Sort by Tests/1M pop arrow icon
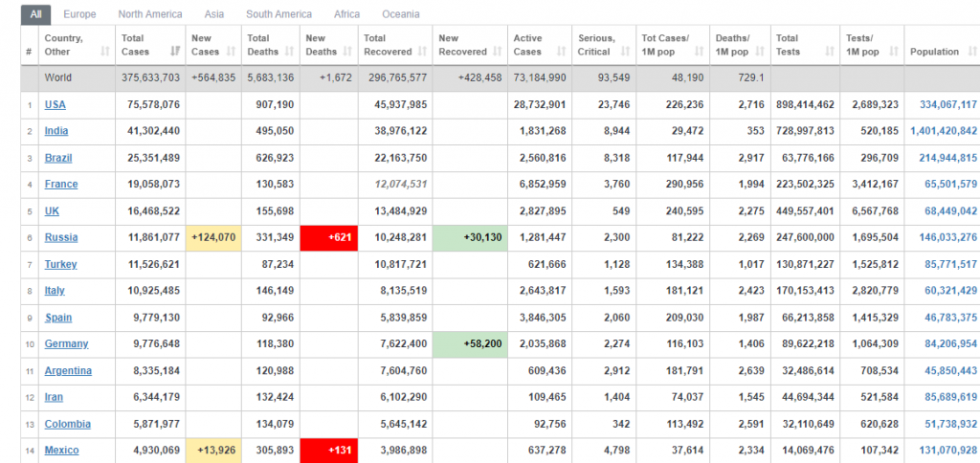 click(894, 52)
